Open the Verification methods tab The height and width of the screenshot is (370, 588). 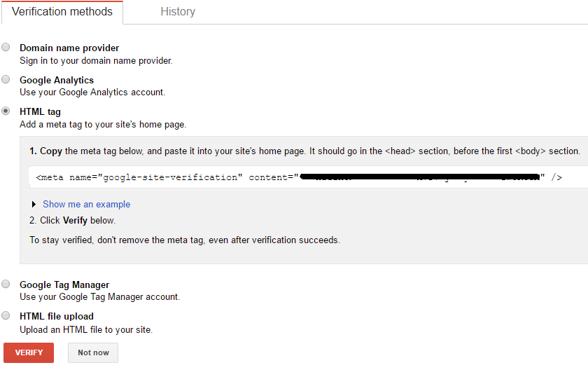[62, 12]
